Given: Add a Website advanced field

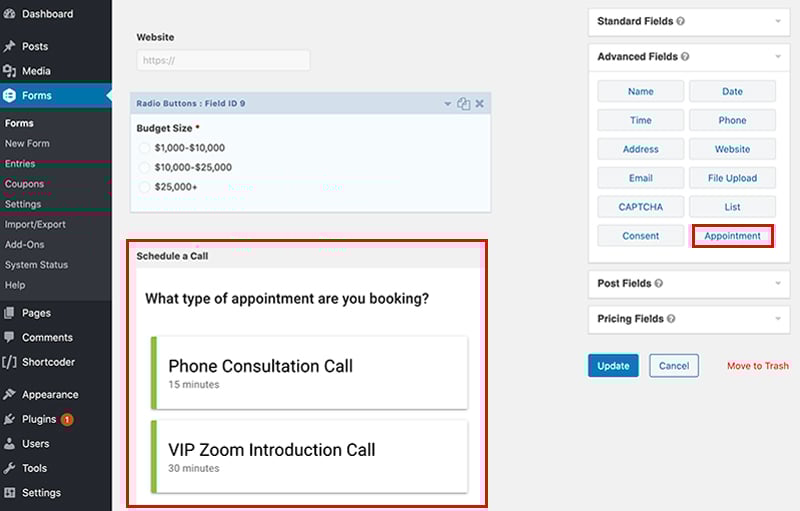Looking at the screenshot, I should (732, 149).
